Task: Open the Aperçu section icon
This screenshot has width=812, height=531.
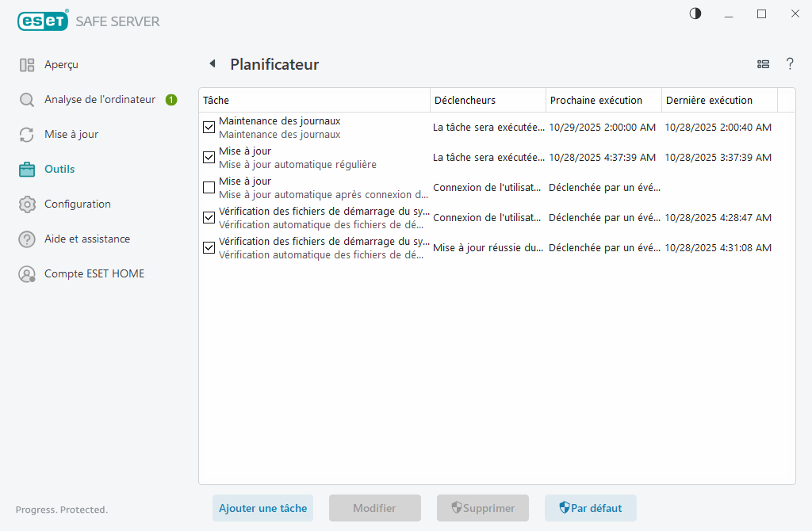Action: point(28,64)
